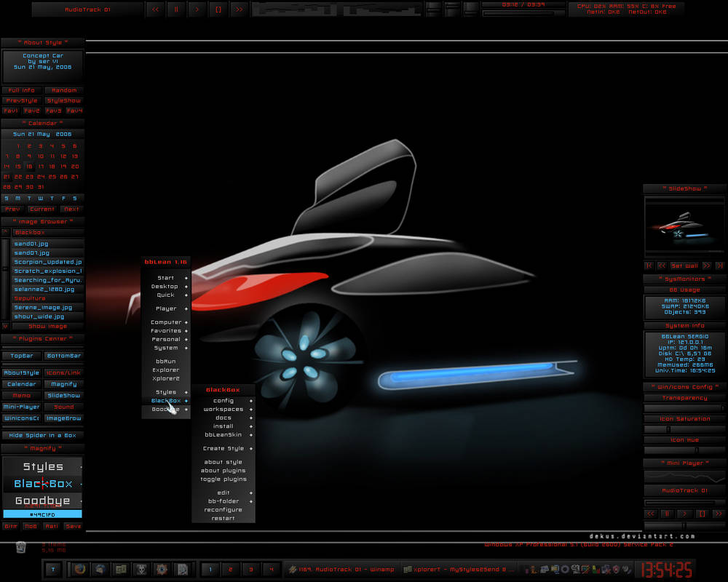Toggle the Sound plugin
728x582 pixels.
click(x=63, y=407)
